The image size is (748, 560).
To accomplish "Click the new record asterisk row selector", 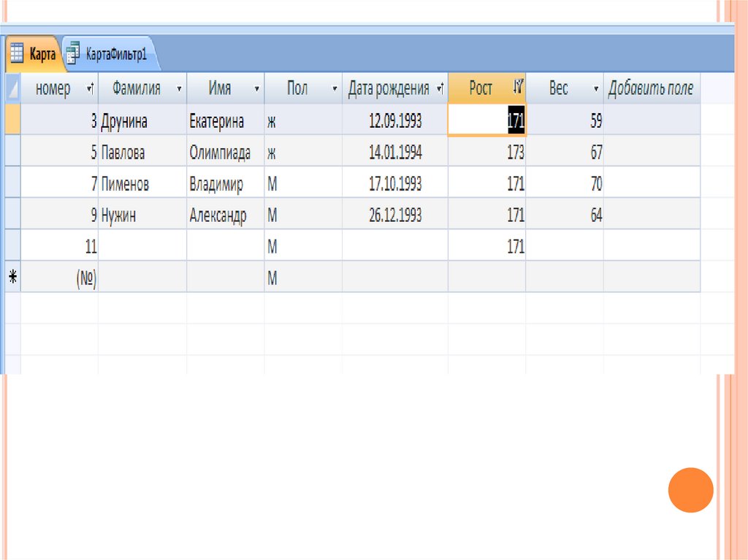I will 12,277.
